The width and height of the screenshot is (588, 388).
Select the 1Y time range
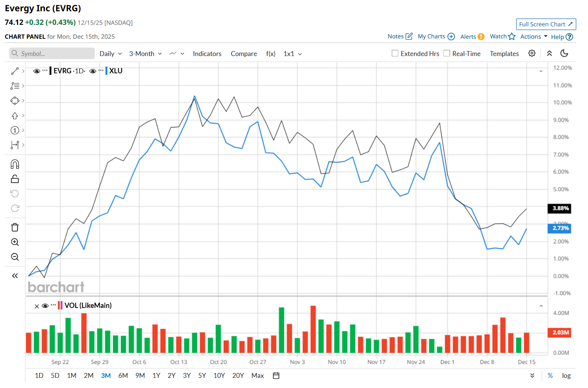[x=157, y=376]
